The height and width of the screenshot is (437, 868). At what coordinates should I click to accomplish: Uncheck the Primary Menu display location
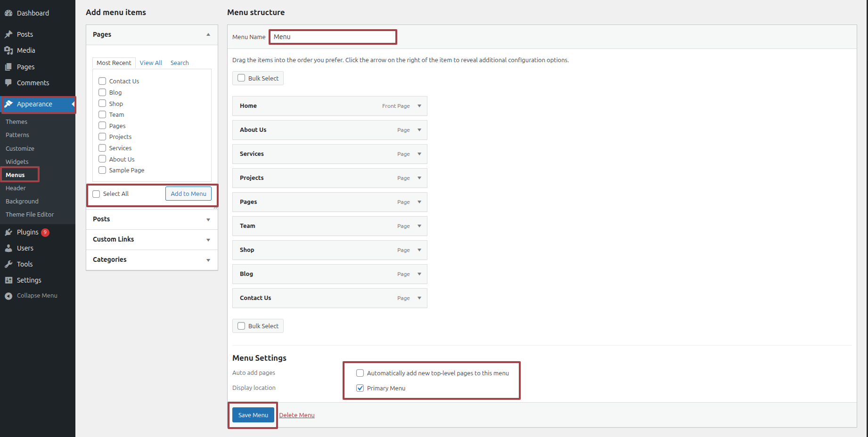click(x=360, y=388)
